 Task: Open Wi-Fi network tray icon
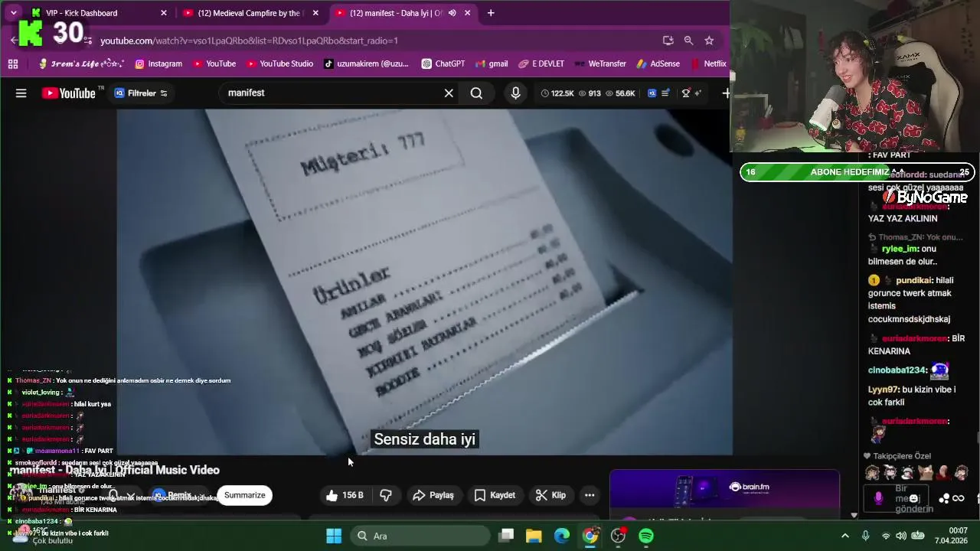[886, 536]
